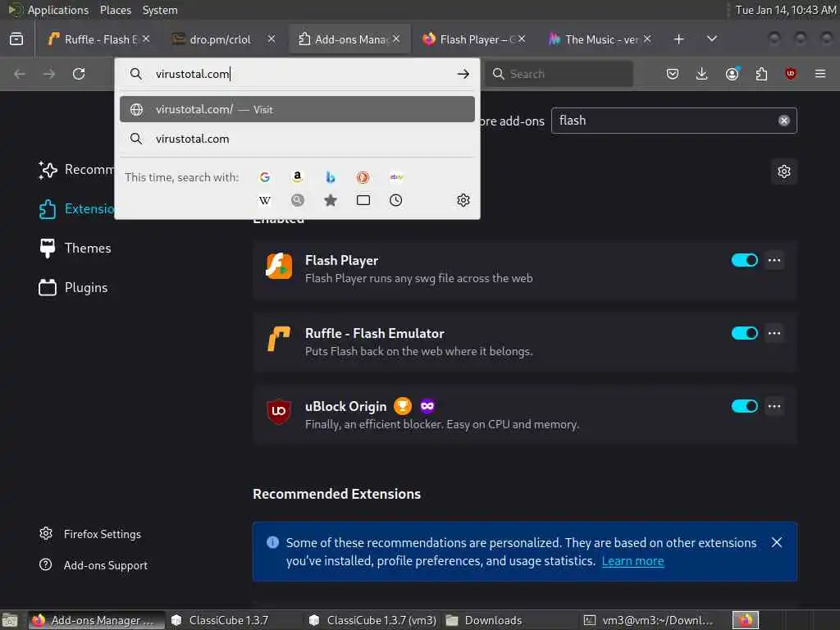Click uBlock Origin recommended trophy badge

point(403,406)
